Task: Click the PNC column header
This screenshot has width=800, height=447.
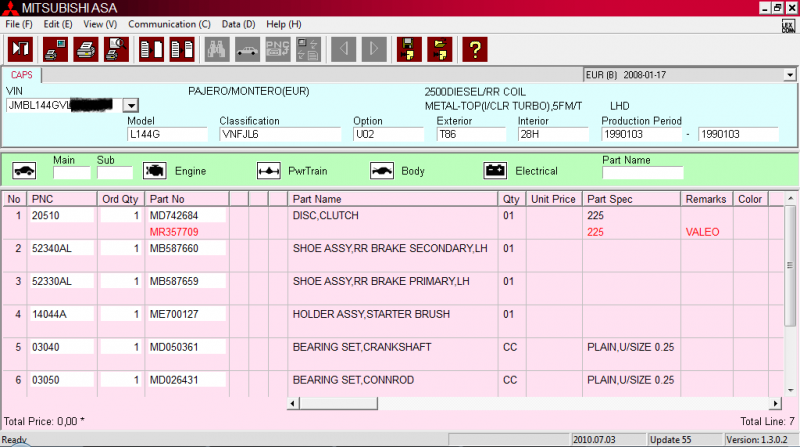Action: tap(62, 199)
